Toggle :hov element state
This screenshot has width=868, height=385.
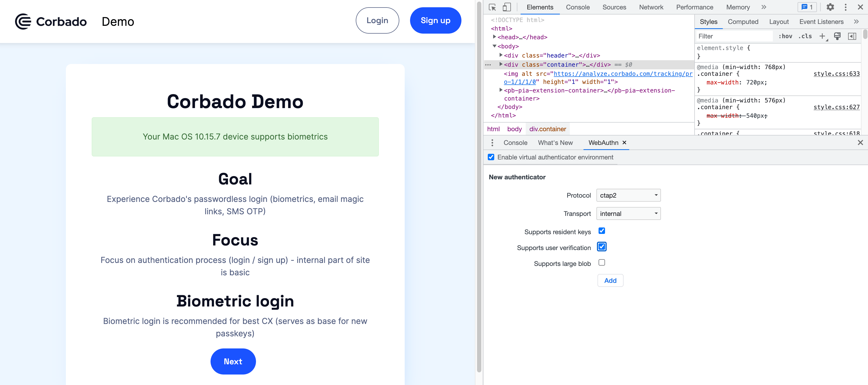coord(785,36)
